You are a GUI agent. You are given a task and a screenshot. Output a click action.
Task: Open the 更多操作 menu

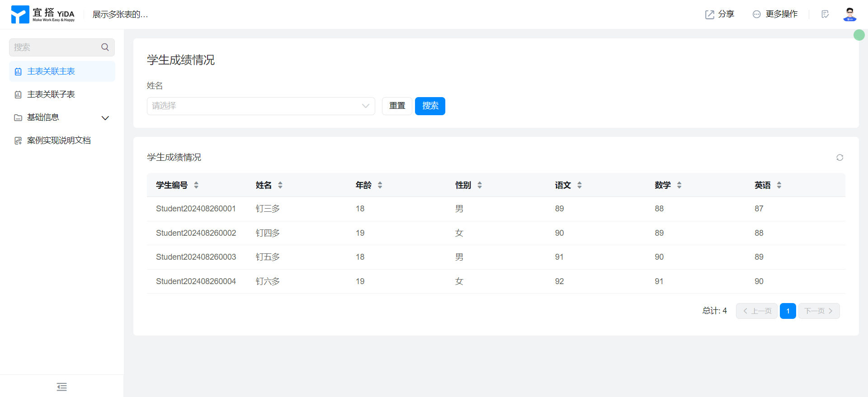[775, 14]
